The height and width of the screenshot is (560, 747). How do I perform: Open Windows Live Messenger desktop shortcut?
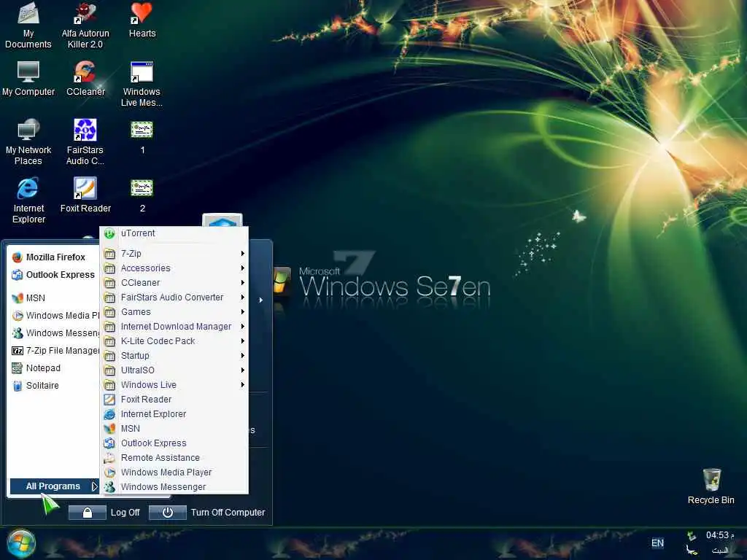142,85
